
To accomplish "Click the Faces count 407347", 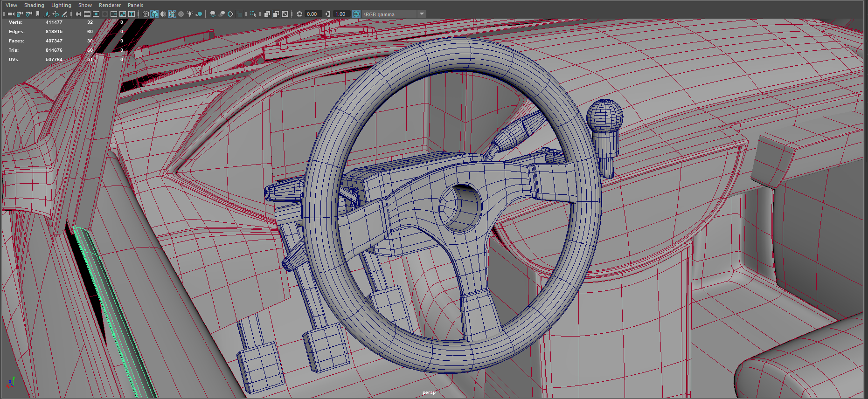I will 54,41.
